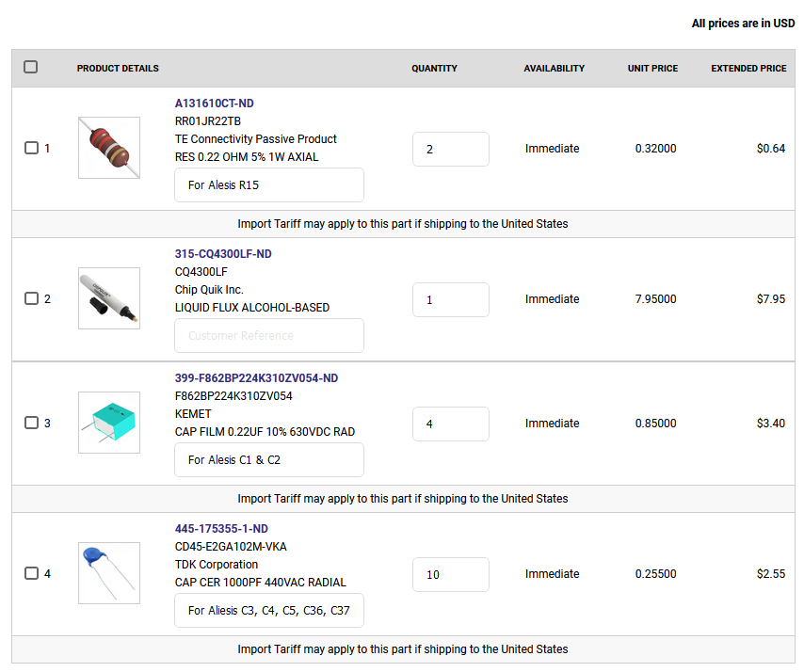Toggle the select-all checkbox in header

coord(31,67)
